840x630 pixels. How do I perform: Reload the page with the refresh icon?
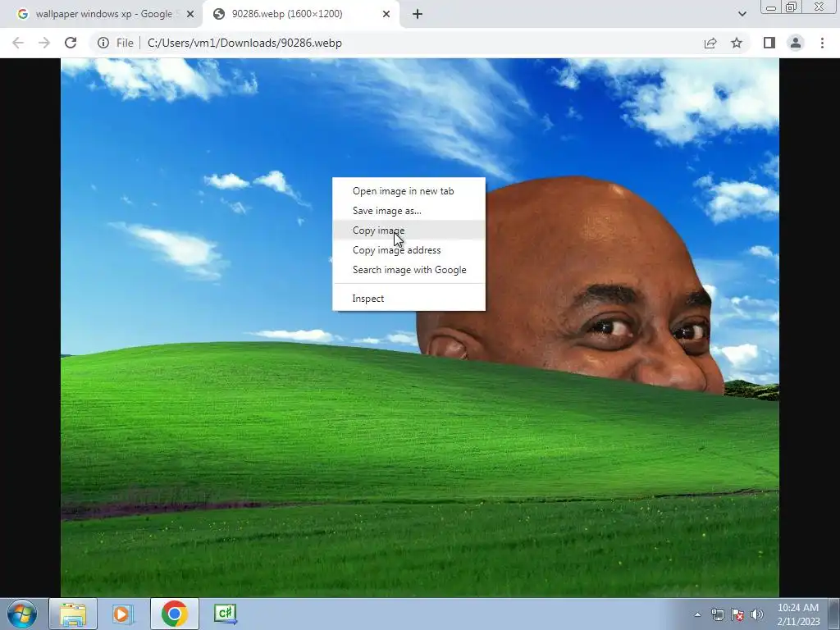point(71,43)
